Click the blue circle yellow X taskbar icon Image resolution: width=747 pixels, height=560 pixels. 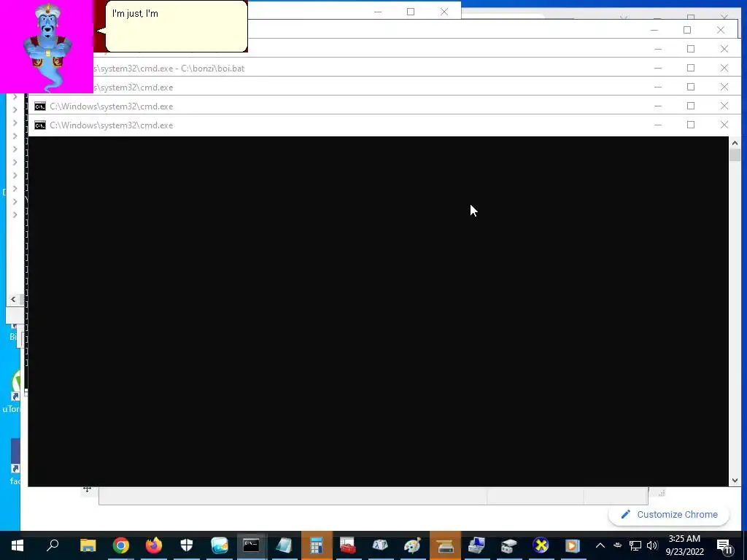(x=541, y=545)
